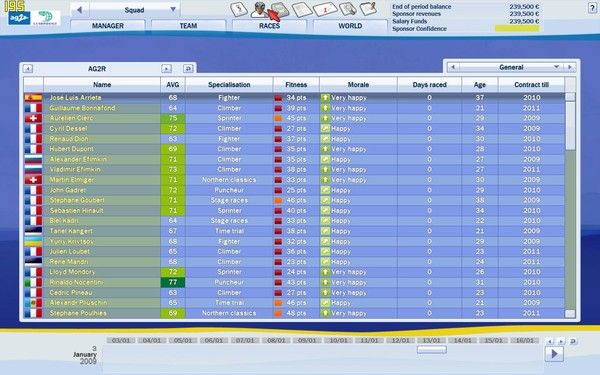Open the calendar page icon with number 1
Viewport: 600px width, 375px height.
324,9
